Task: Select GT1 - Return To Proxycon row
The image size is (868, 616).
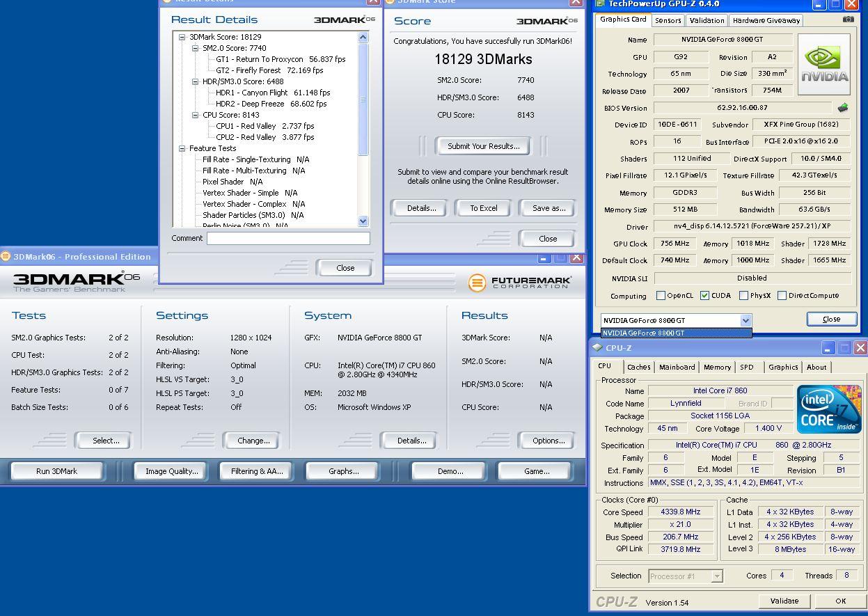Action: (x=281, y=59)
